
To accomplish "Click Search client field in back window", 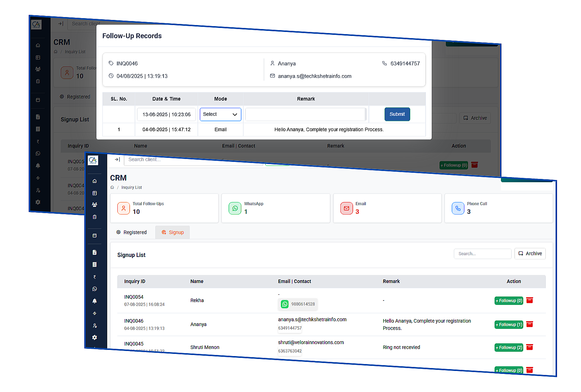I will tap(84, 24).
